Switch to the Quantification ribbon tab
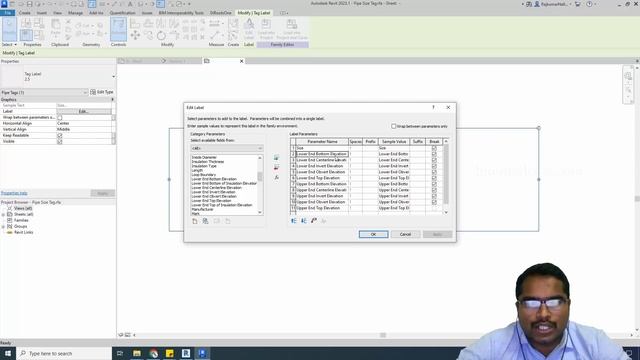The height and width of the screenshot is (360, 640). [x=122, y=13]
